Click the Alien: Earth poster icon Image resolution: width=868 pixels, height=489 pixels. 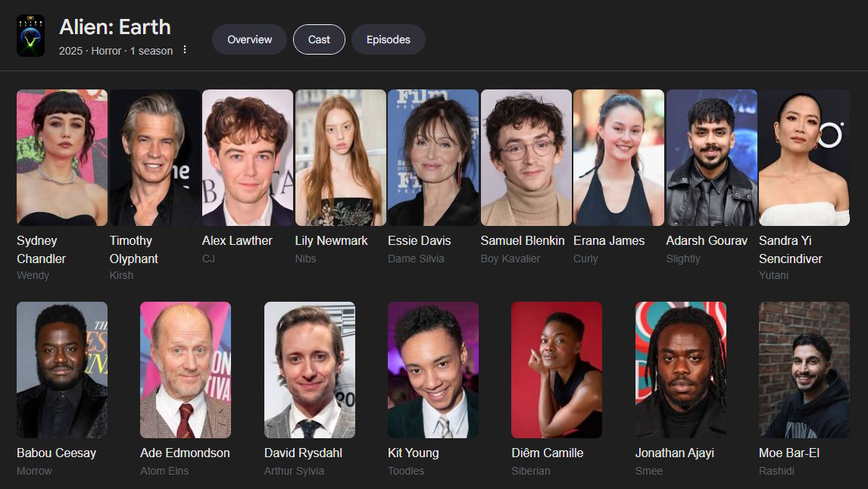point(30,36)
